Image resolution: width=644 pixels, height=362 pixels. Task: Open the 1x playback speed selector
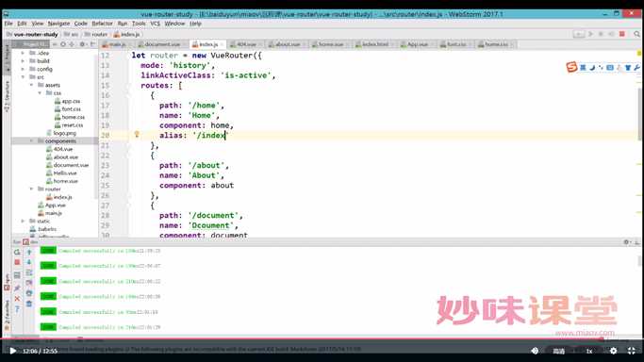(589, 351)
